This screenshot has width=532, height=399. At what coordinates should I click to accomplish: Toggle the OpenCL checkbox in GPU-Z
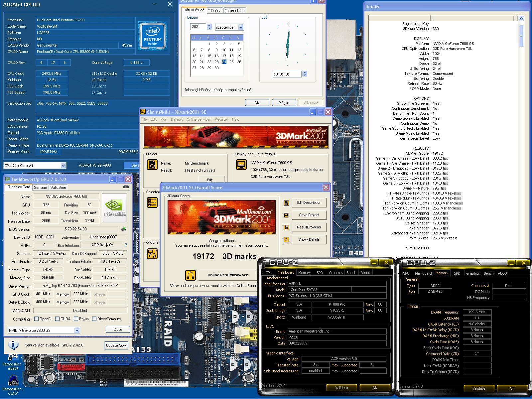coord(37,319)
